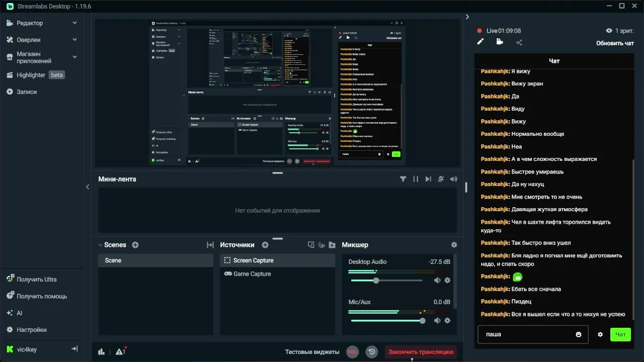Screen dimensions: 644x362
Task: Open Desktop Audio source settings gear
Action: 447,281
